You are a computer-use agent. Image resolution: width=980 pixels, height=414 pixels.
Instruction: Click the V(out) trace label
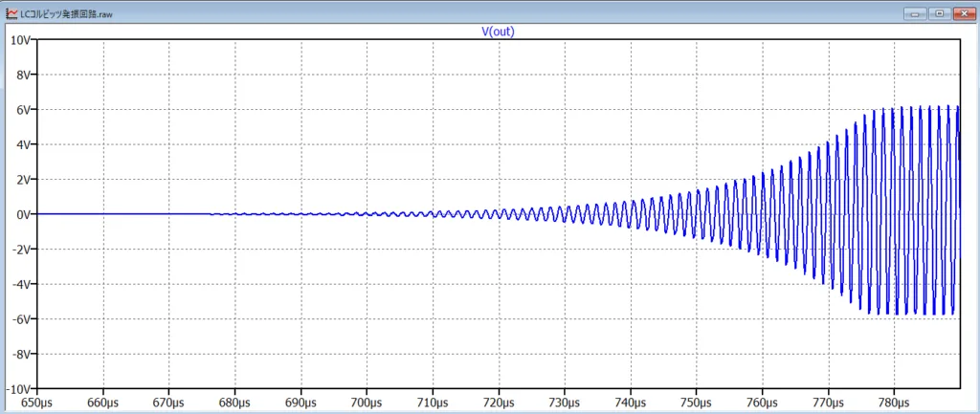(499, 31)
